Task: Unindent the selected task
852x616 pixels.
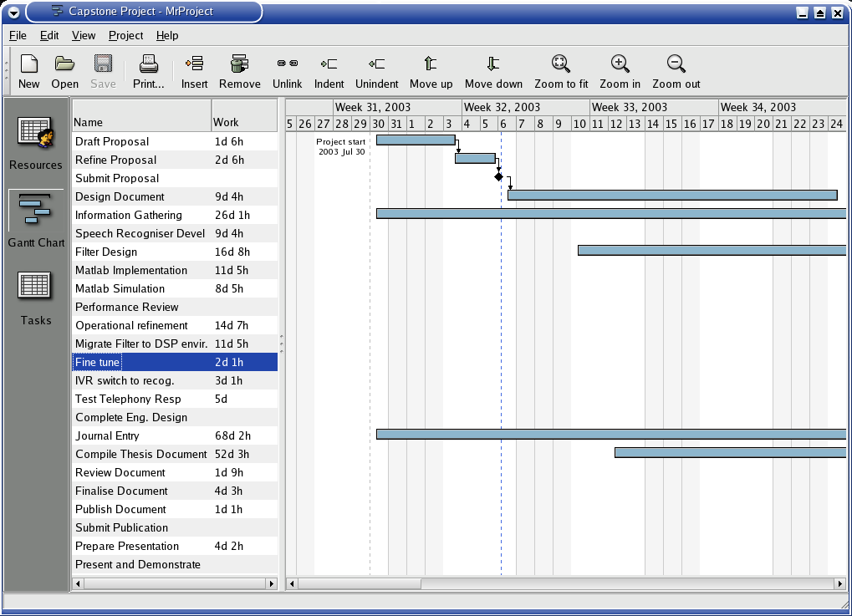Action: [x=376, y=71]
